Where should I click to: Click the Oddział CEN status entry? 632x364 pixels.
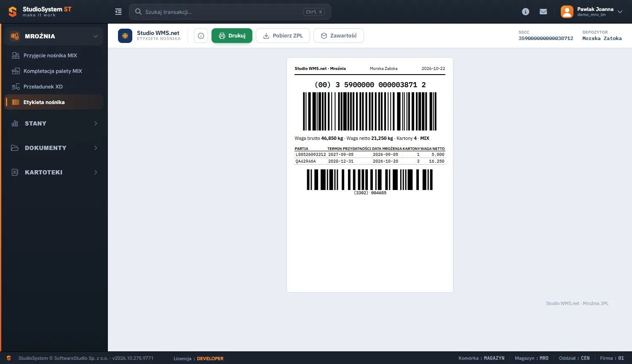point(574,358)
